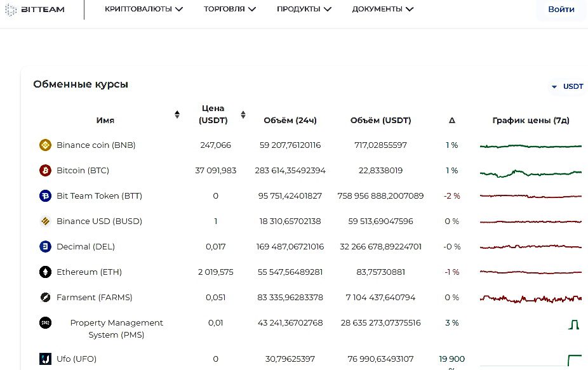588x370 pixels.
Task: Click the Объём (USDT) column header
Action: [x=380, y=121]
